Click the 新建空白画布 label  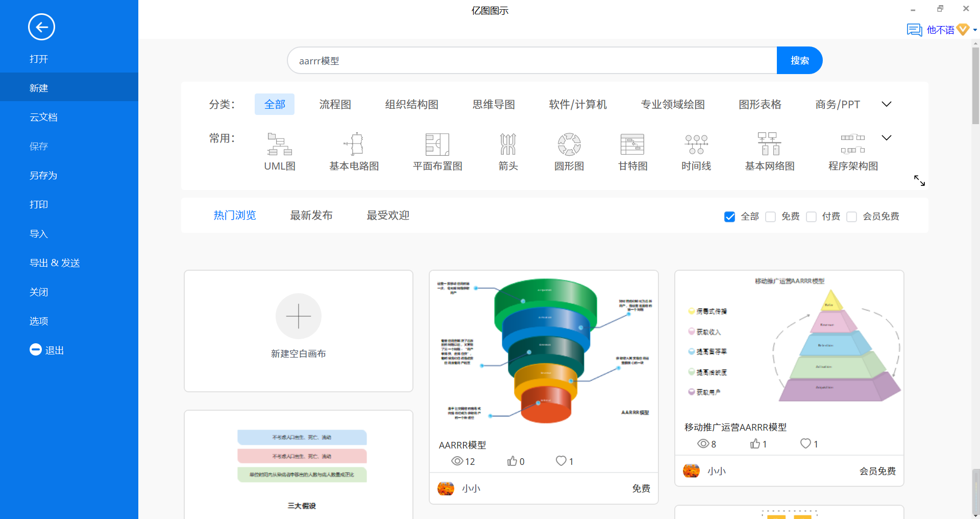pyautogui.click(x=299, y=353)
